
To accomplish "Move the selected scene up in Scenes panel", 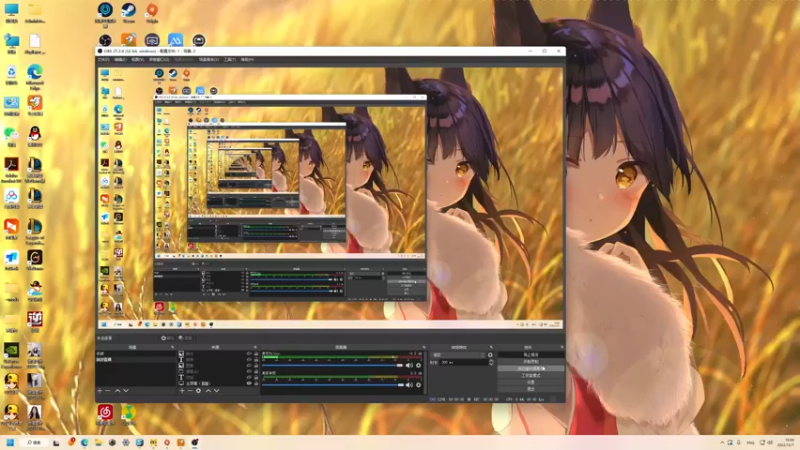I will (117, 391).
